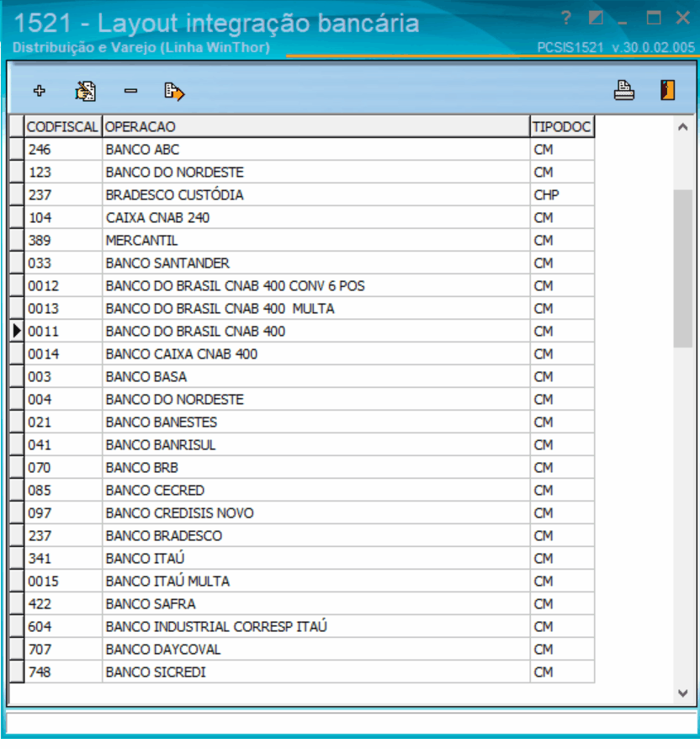Click the code 604 cell
700x749 pixels.
pyautogui.click(x=63, y=626)
